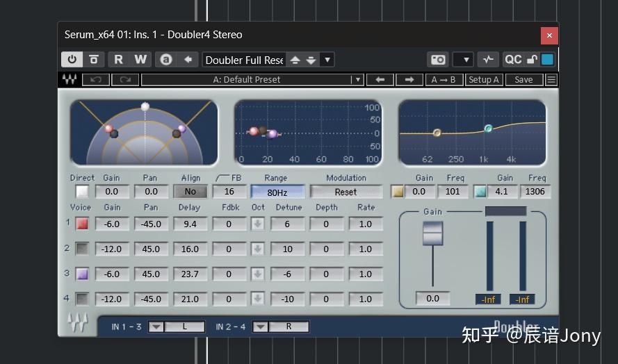Image resolution: width=618 pixels, height=364 pixels.
Task: Click Voice 2 octave down arrow
Action: tap(257, 249)
